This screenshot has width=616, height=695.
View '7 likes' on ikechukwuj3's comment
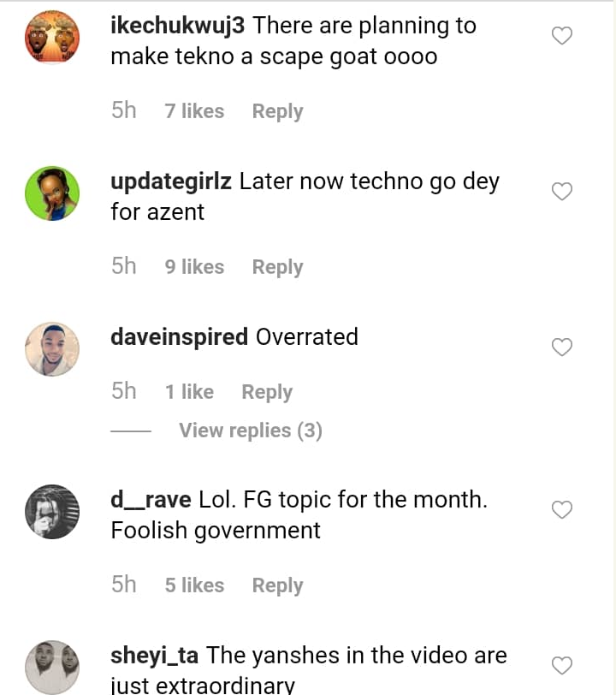(194, 111)
